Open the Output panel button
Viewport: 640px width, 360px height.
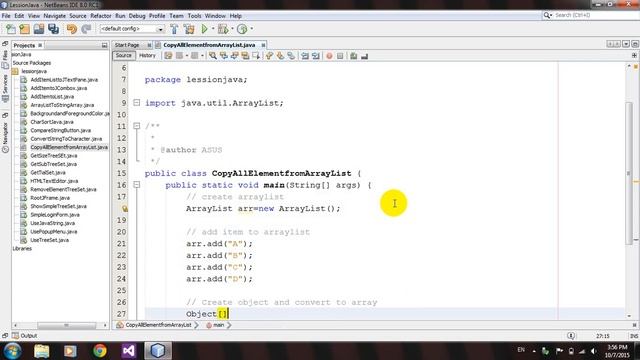tap(25, 336)
